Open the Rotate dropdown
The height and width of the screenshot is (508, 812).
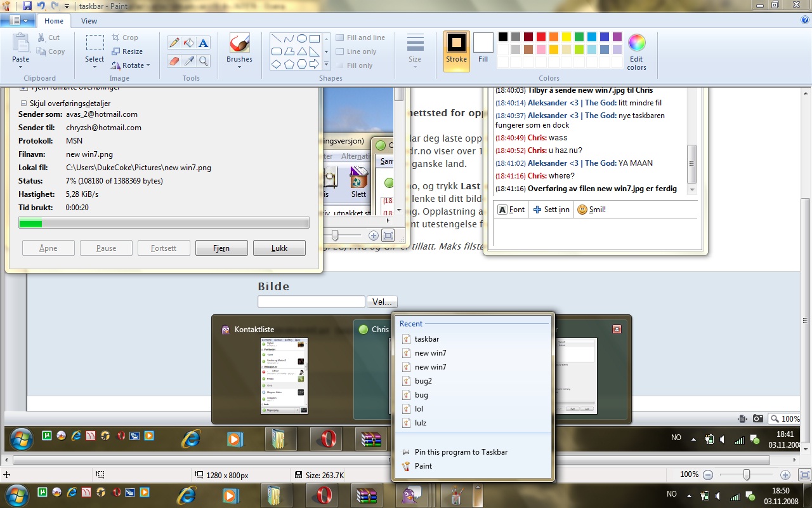click(131, 65)
